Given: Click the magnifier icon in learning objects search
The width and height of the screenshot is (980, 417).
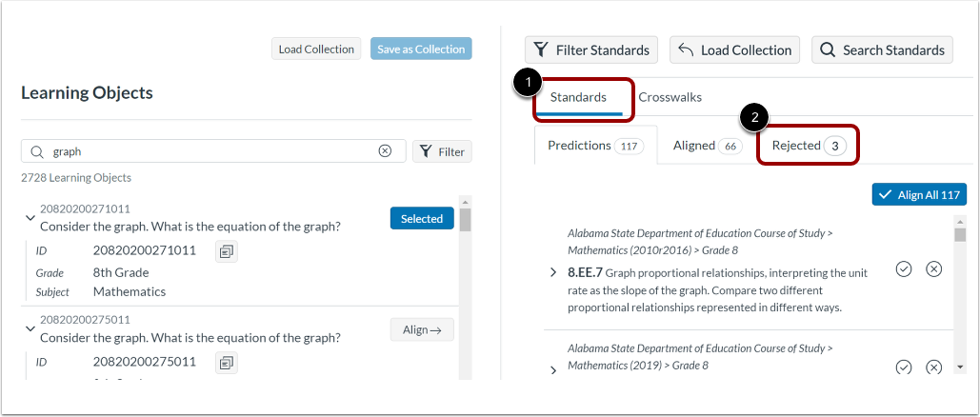Looking at the screenshot, I should [x=37, y=151].
